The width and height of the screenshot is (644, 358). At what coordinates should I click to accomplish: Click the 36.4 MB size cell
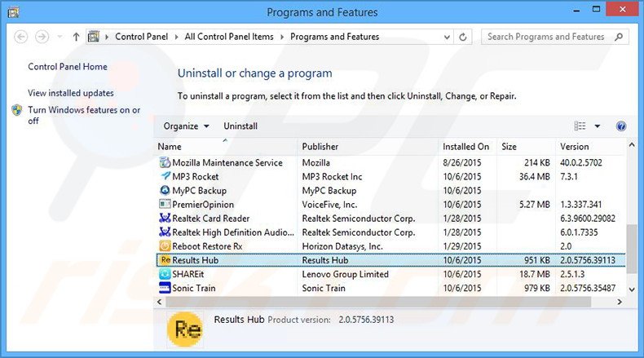click(x=534, y=177)
